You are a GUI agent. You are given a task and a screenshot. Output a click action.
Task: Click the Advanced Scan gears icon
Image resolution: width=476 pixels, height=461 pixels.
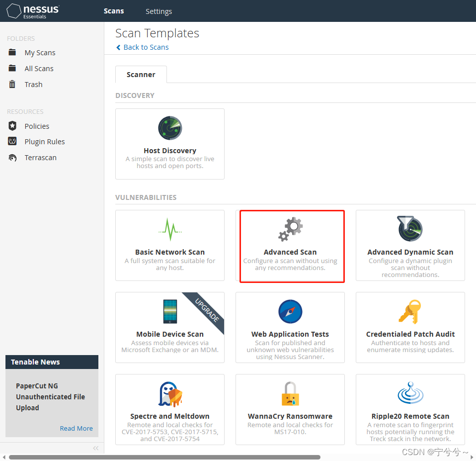tap(291, 229)
